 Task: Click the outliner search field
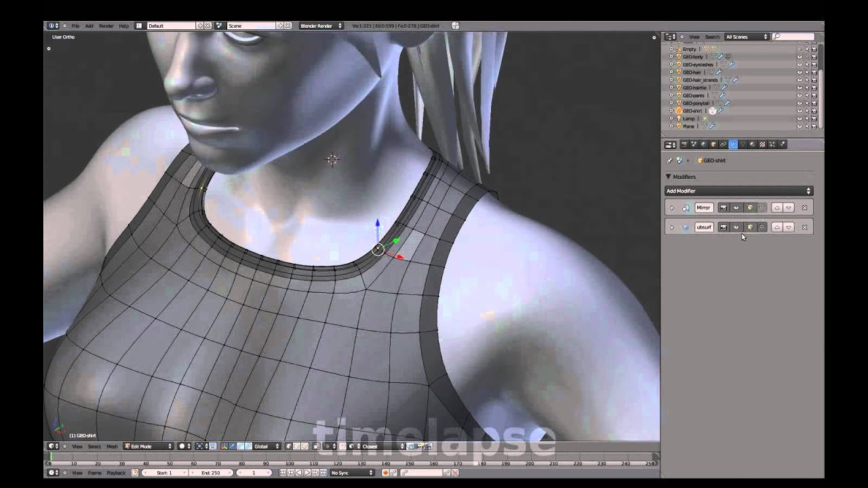[794, 37]
